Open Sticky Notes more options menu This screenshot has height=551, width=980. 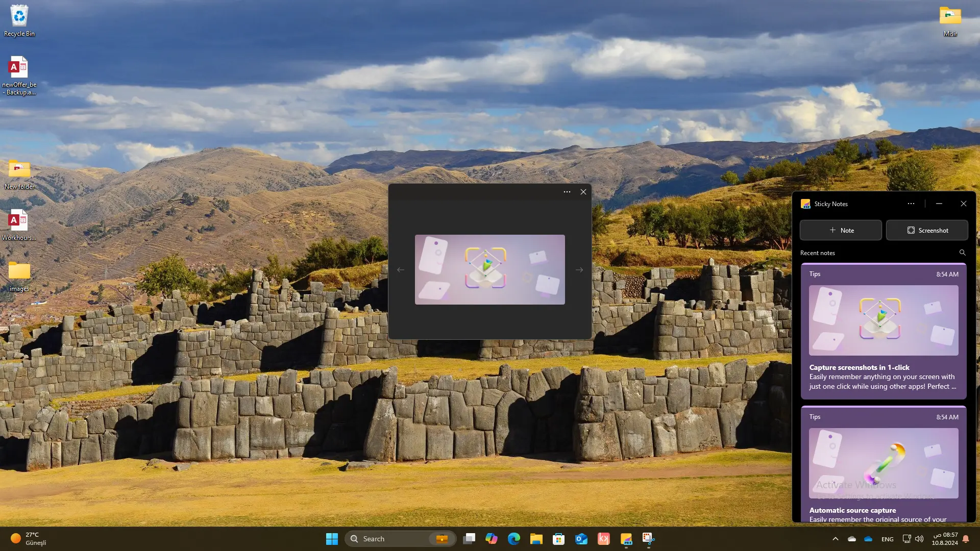pos(911,204)
